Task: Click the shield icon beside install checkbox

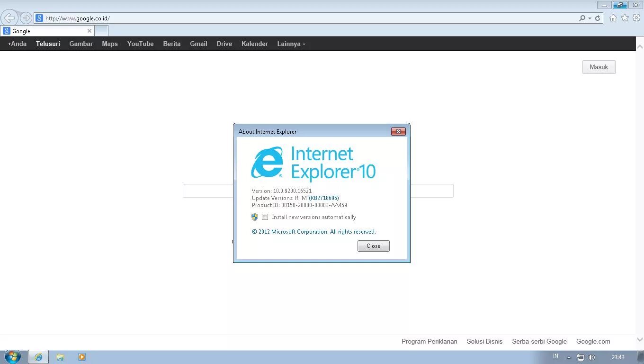Action: (x=255, y=217)
